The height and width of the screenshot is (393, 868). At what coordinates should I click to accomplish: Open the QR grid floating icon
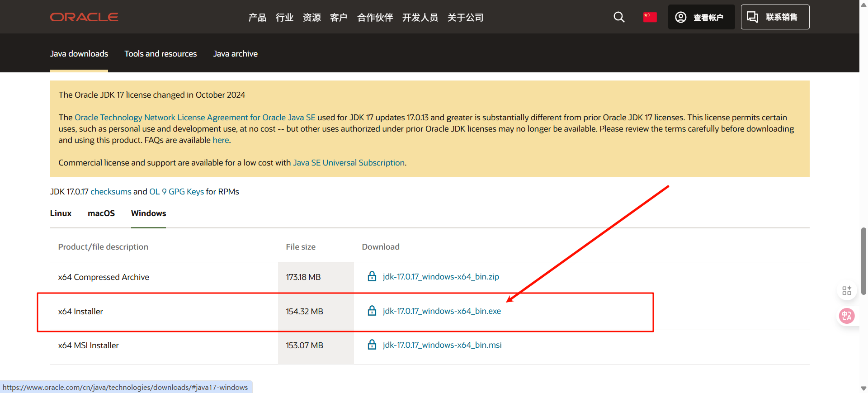(x=847, y=290)
